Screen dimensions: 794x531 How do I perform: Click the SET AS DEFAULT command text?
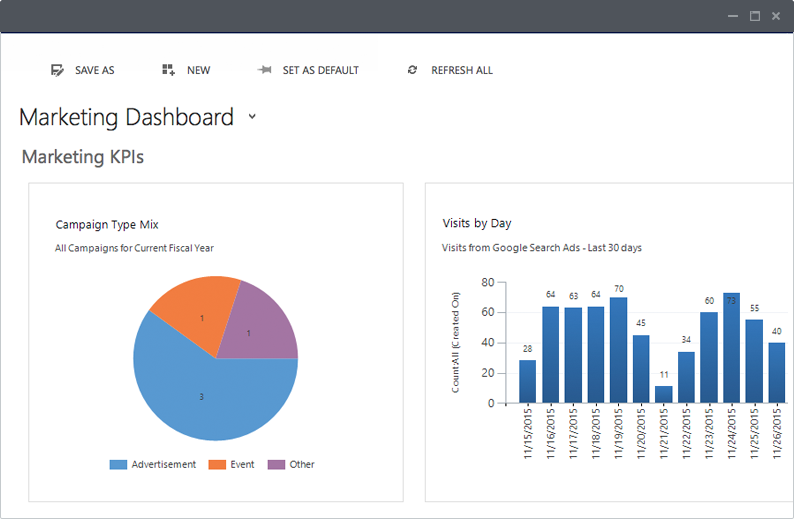321,70
